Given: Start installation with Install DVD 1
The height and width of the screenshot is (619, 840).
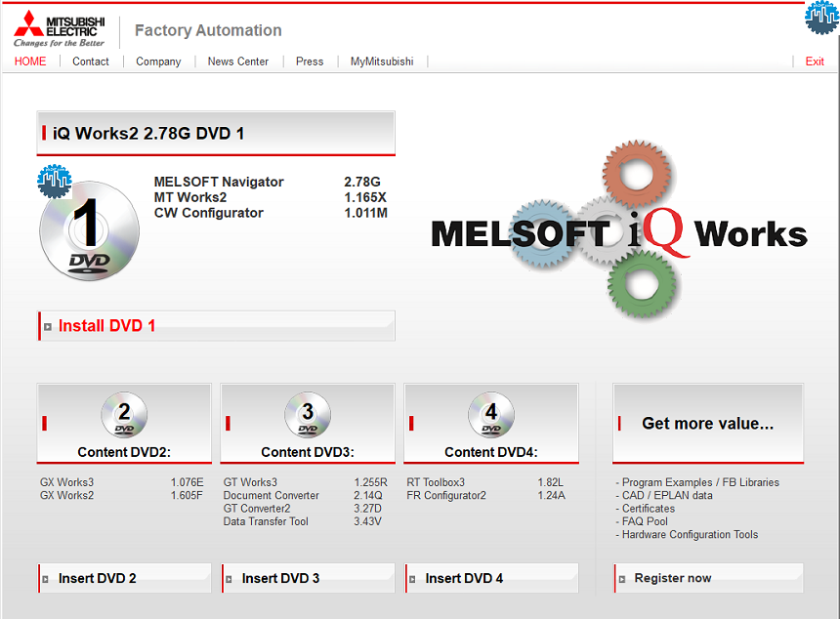Looking at the screenshot, I should click(x=106, y=326).
